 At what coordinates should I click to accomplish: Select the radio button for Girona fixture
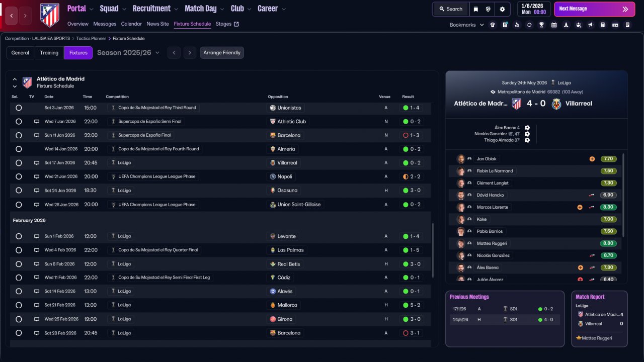point(19,319)
